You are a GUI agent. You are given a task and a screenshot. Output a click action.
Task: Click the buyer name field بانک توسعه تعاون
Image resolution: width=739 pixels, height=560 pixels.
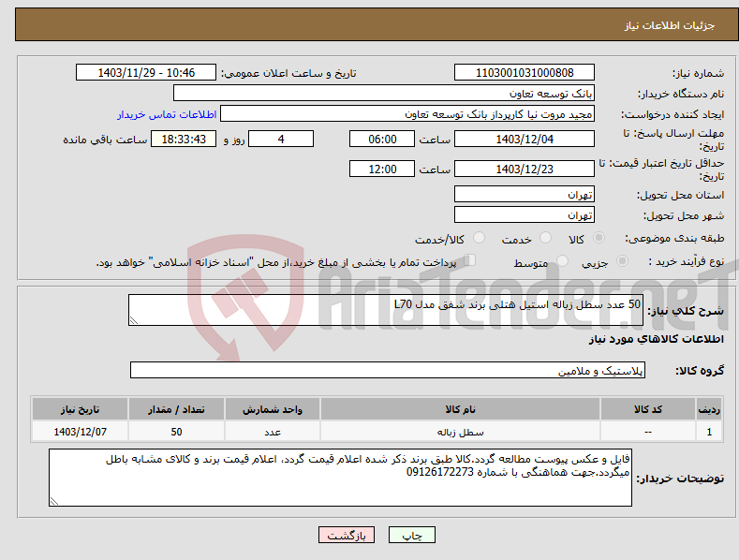click(x=384, y=93)
